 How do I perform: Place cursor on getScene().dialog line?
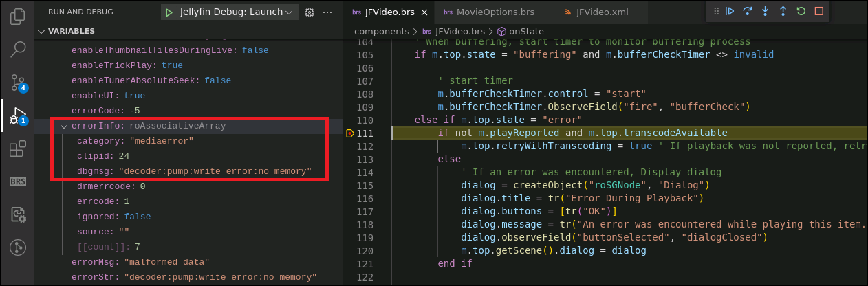pos(553,250)
